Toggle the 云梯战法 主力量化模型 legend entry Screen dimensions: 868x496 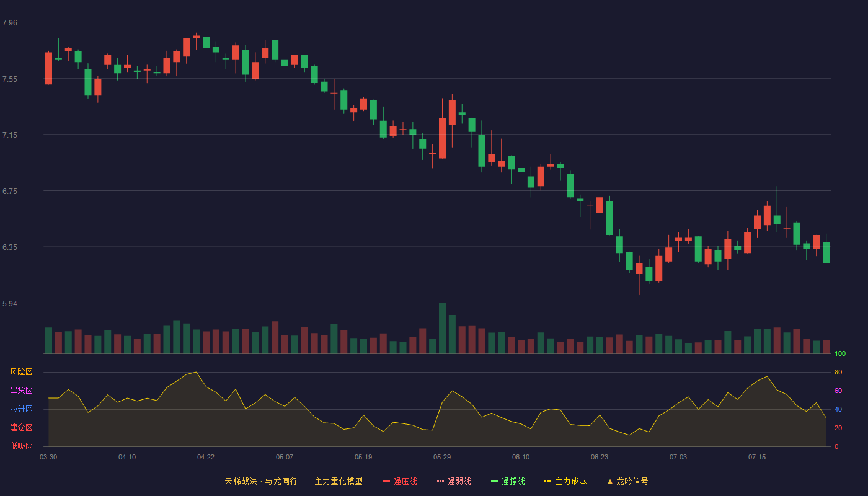pos(293,481)
